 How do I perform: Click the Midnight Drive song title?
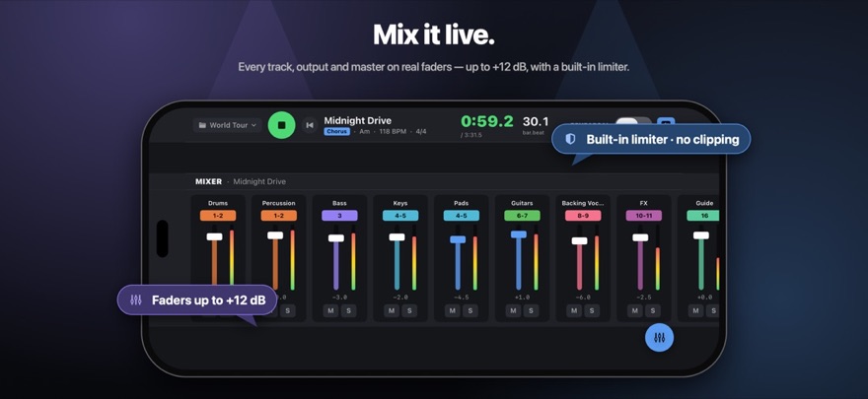point(358,120)
